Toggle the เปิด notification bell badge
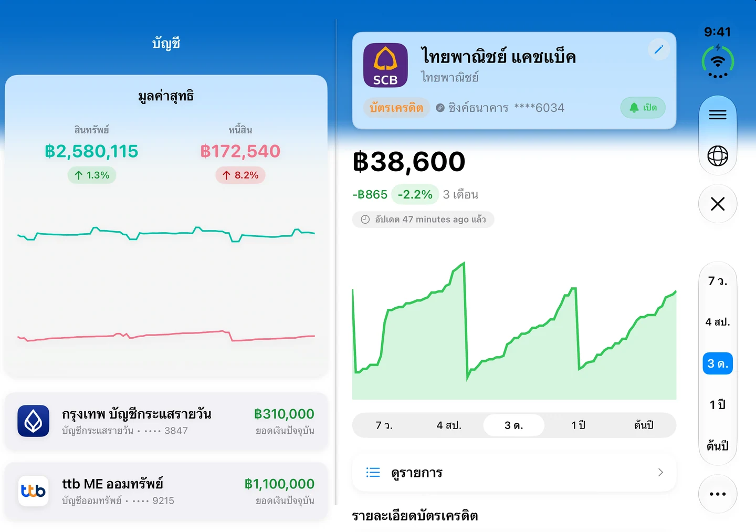The image size is (756, 532). point(643,108)
